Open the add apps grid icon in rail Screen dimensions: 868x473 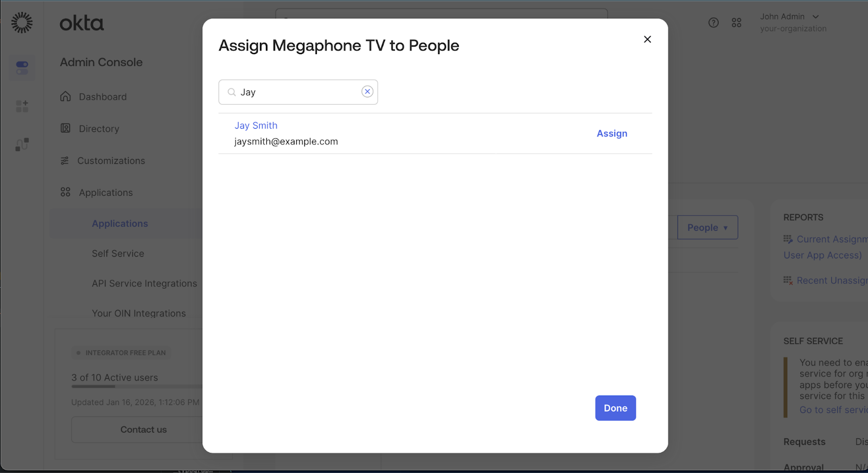[x=22, y=106]
